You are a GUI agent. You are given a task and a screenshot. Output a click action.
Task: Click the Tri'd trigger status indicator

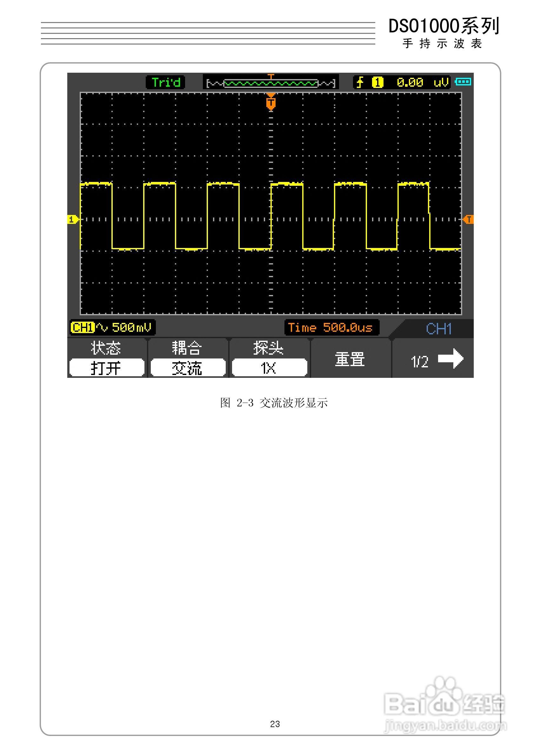tap(165, 82)
